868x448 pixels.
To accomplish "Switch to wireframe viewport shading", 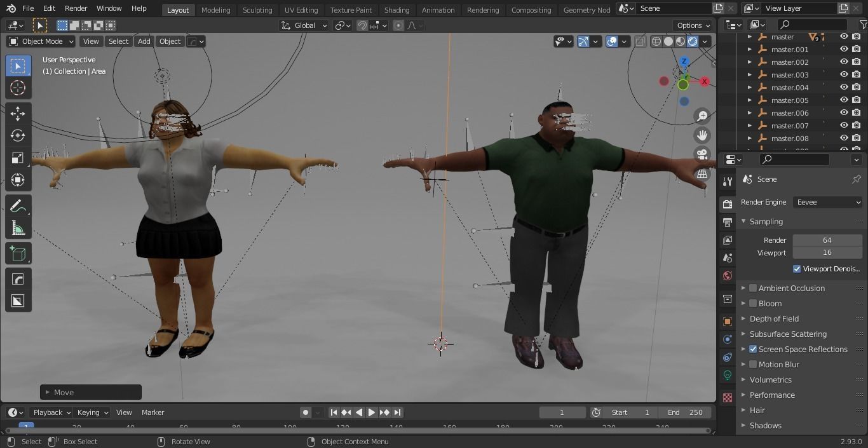I will [x=656, y=41].
